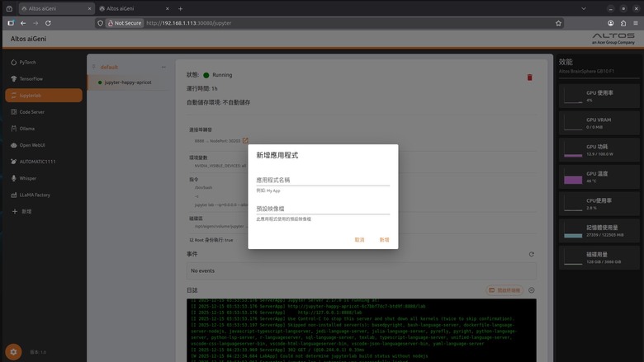Click the 磁碟用量 disk usage card
644x362 pixels.
click(x=599, y=258)
